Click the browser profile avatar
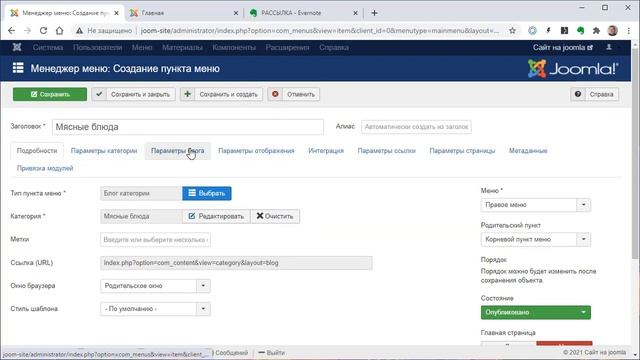Viewport: 640px width, 360px height. 612,31
